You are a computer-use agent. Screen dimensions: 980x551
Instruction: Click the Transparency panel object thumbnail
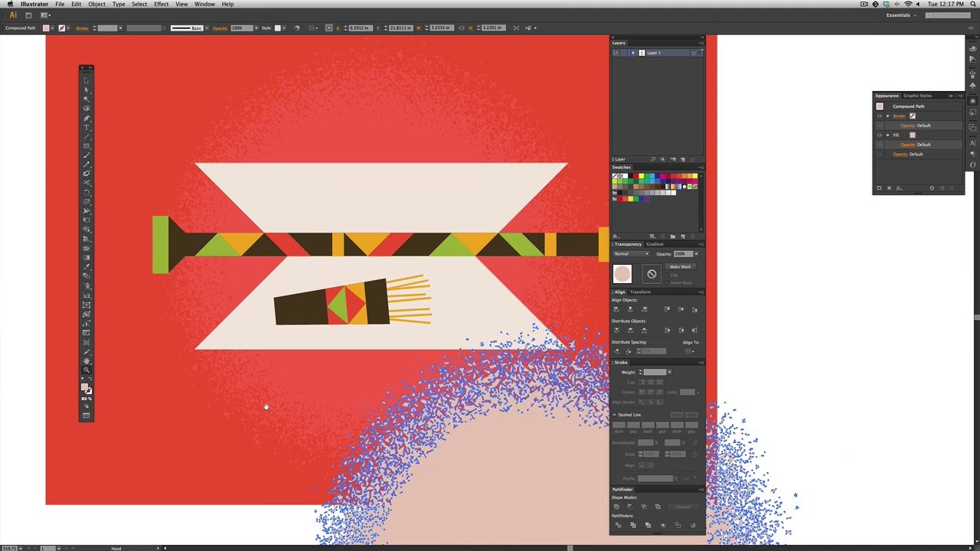point(622,274)
